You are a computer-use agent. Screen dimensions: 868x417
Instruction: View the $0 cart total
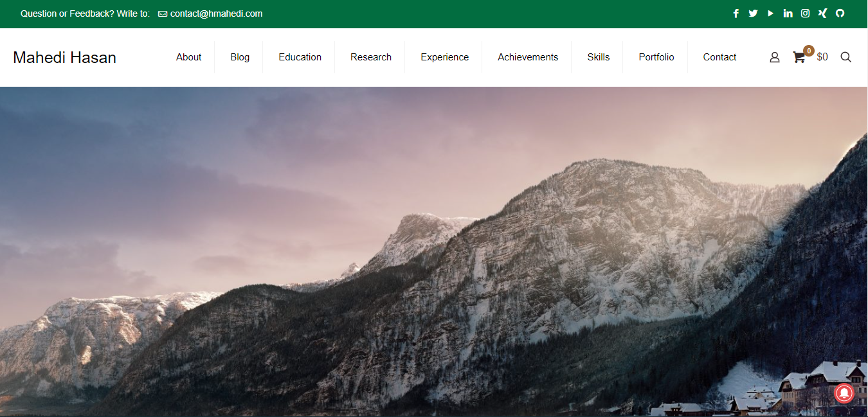[822, 57]
